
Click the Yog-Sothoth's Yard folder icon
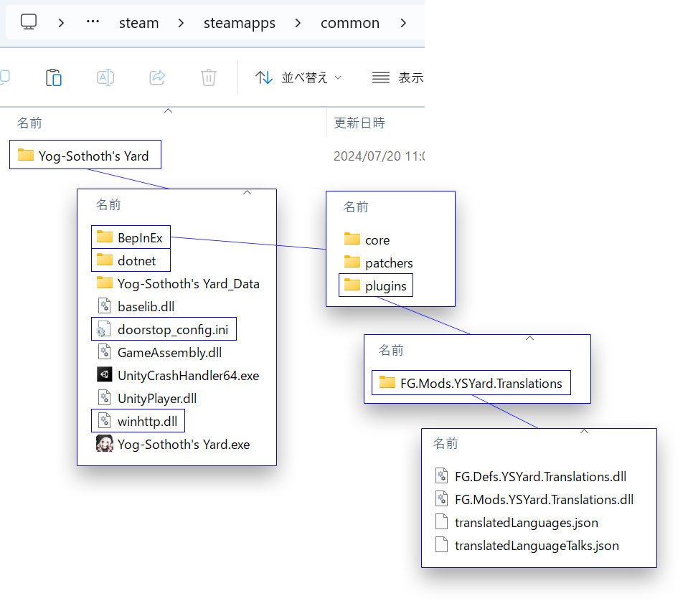click(x=25, y=155)
